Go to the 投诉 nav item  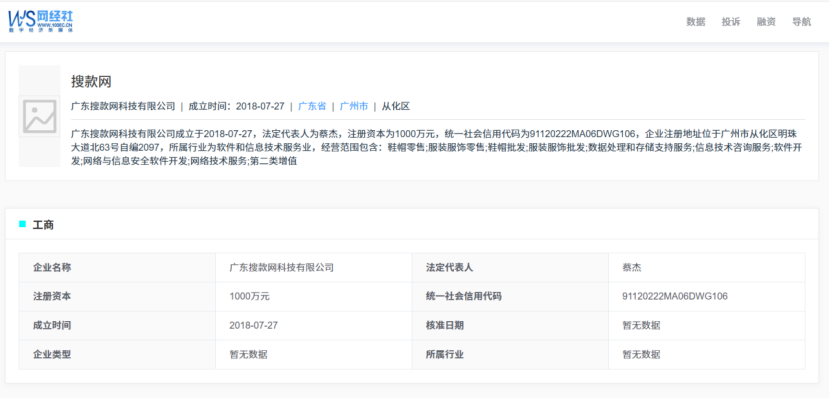[x=730, y=22]
